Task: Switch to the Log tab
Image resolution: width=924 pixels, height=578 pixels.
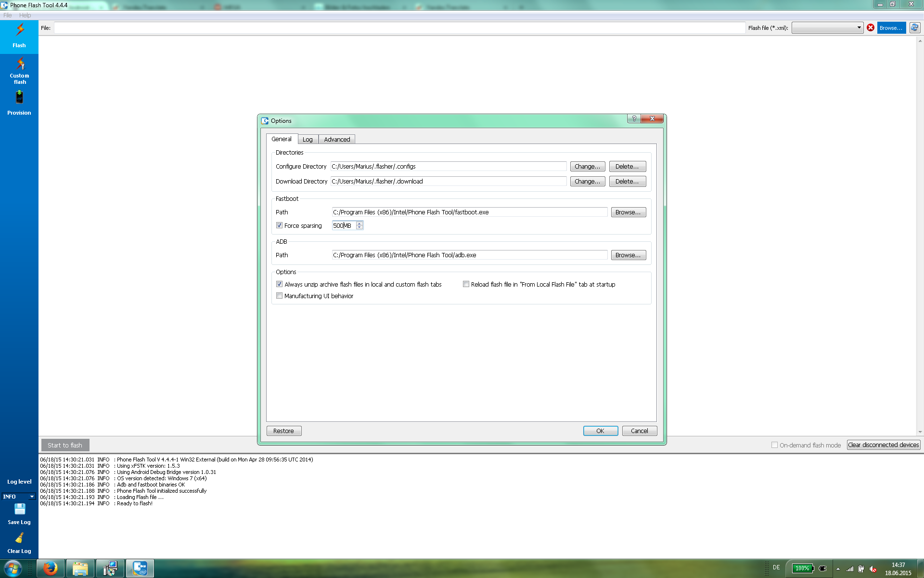Action: click(x=308, y=139)
